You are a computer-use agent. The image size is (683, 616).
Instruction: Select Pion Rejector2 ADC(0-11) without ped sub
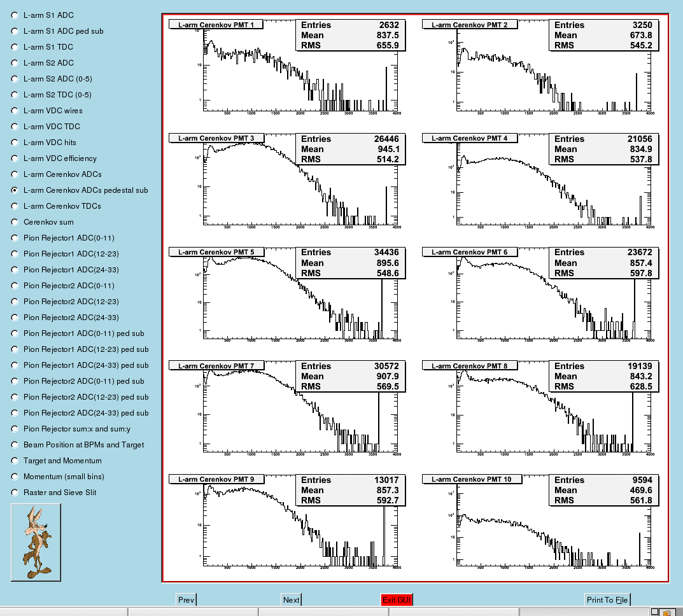[15, 286]
